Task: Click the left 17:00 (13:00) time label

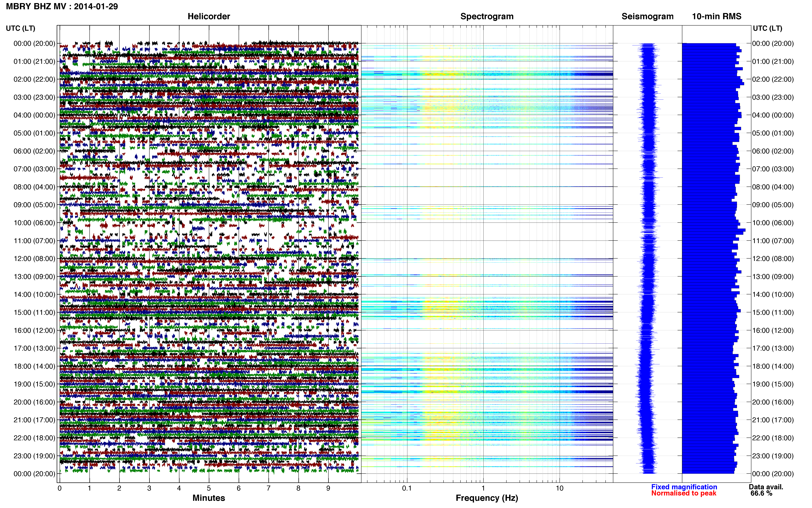Action: pos(34,348)
